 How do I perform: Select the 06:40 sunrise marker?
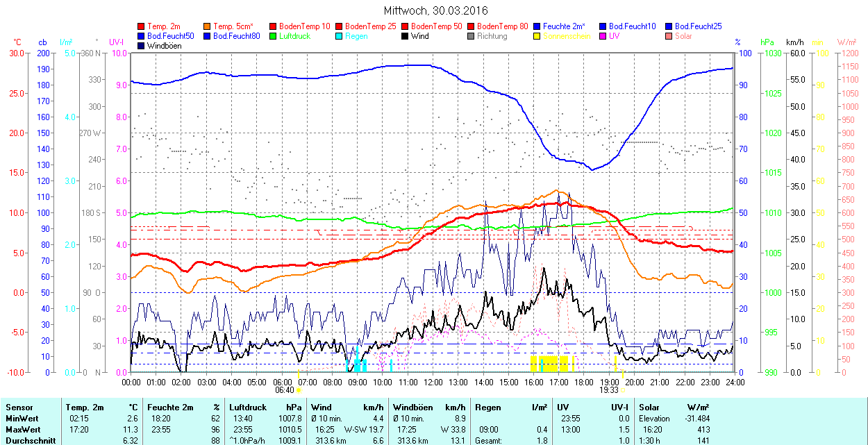[x=284, y=389]
